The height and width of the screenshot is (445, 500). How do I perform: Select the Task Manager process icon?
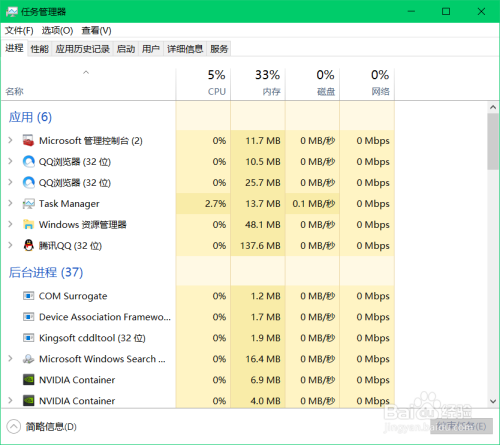click(x=28, y=204)
